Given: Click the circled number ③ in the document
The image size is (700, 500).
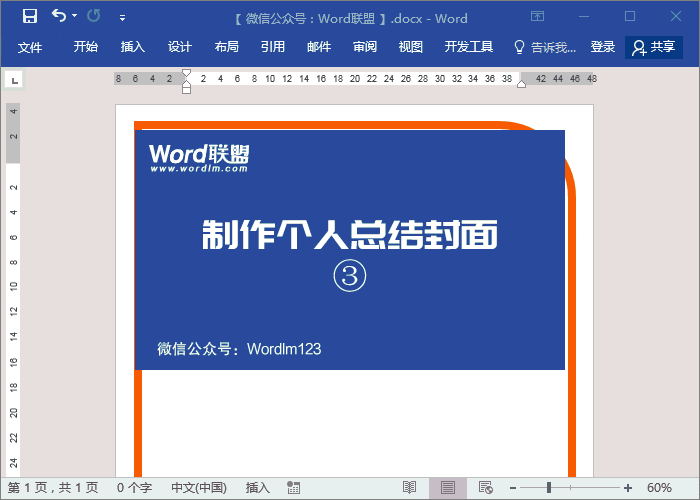Looking at the screenshot, I should (x=350, y=275).
